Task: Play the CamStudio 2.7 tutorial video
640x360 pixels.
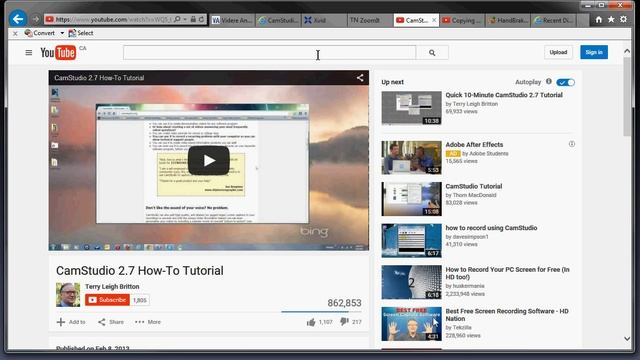Action: [209, 160]
